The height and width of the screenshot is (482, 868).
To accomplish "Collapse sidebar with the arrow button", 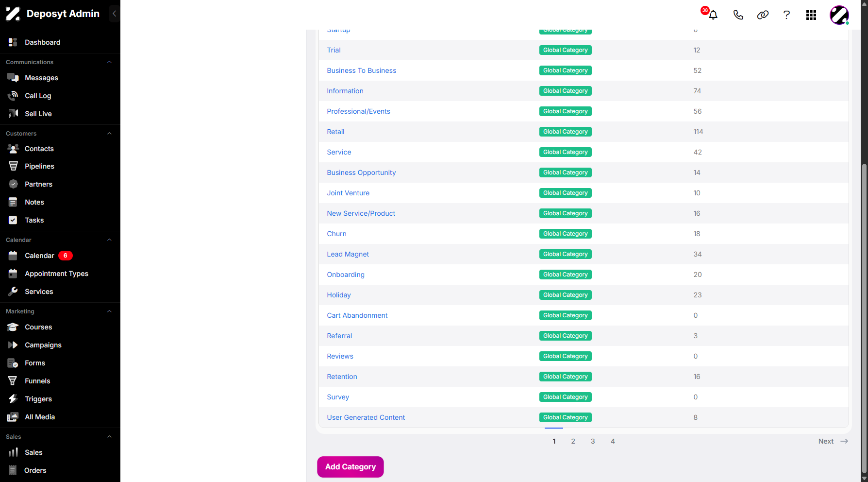I will 114,14.
